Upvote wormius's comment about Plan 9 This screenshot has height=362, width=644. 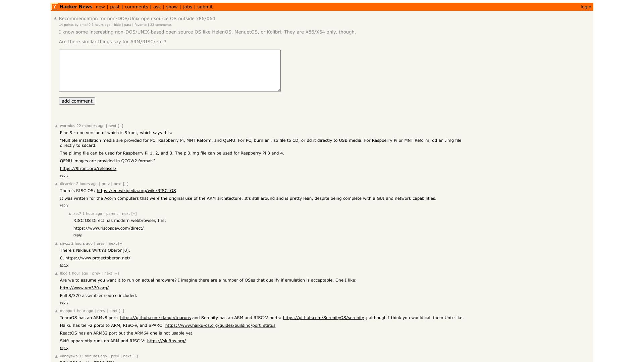tap(56, 126)
